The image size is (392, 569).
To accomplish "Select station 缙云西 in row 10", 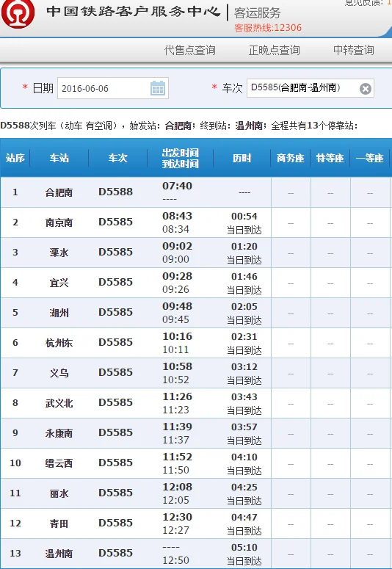I will [59, 463].
